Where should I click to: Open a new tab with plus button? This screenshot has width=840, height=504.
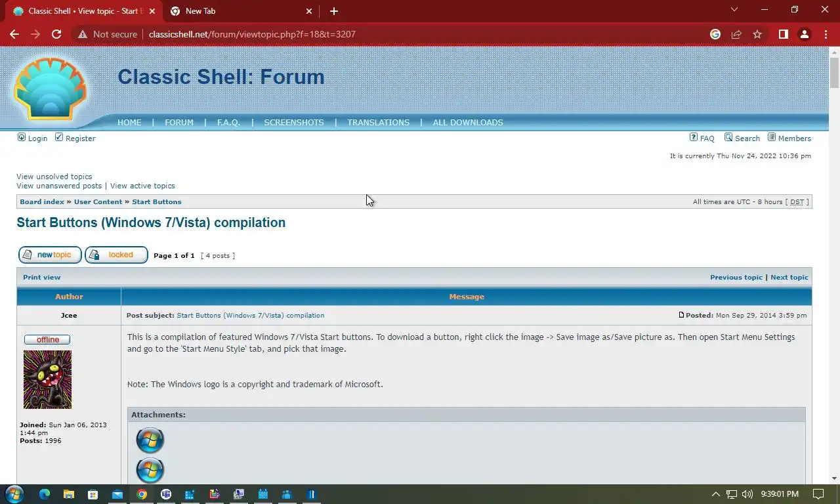[333, 11]
